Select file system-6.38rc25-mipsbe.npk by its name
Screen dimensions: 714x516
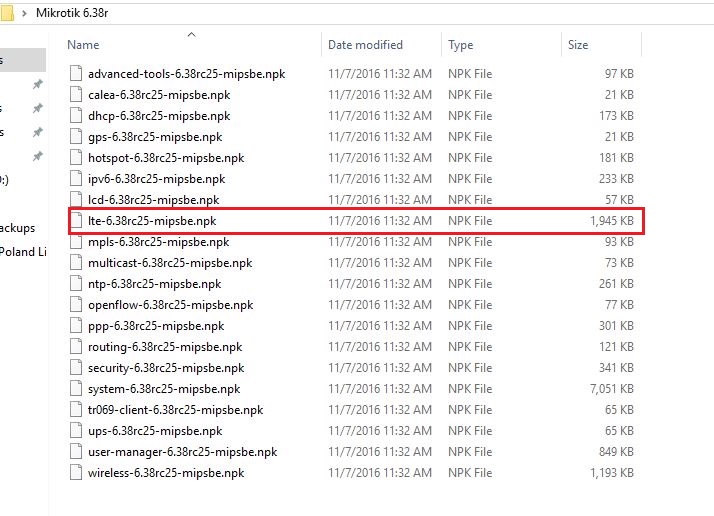pyautogui.click(x=164, y=389)
